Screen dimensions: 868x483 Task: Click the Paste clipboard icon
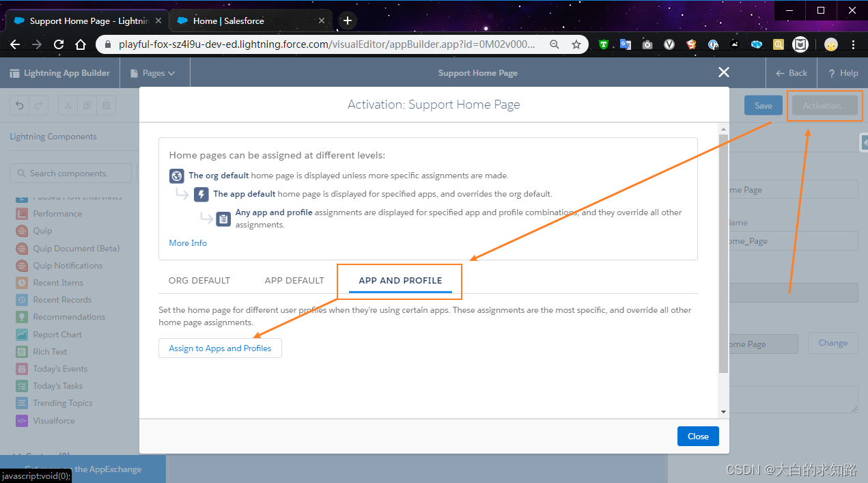106,105
